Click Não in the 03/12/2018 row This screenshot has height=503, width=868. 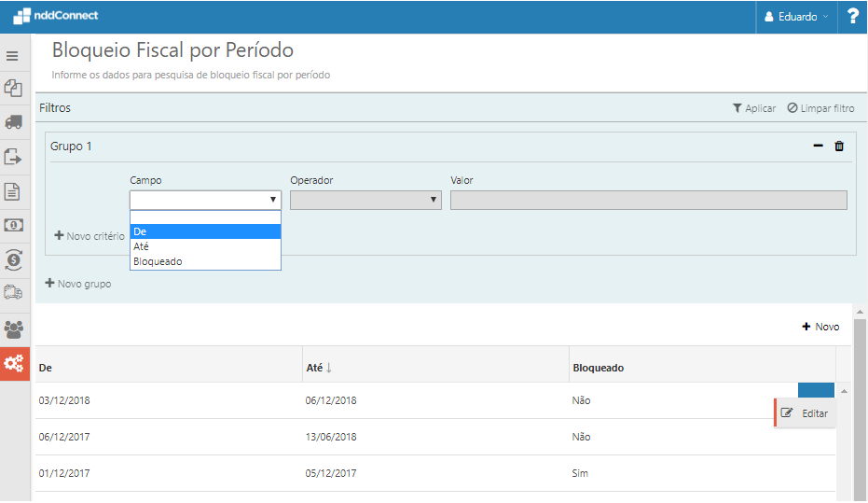coord(581,400)
